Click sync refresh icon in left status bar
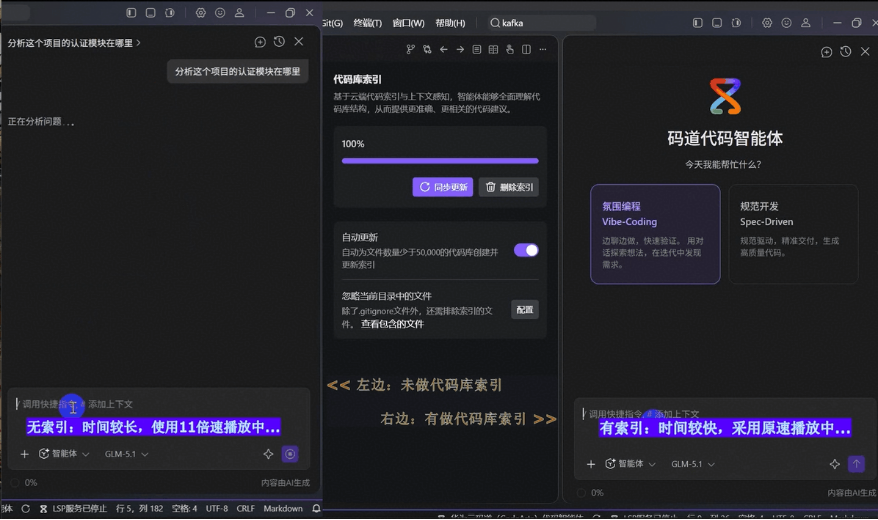The width and height of the screenshot is (878, 520). [x=26, y=508]
